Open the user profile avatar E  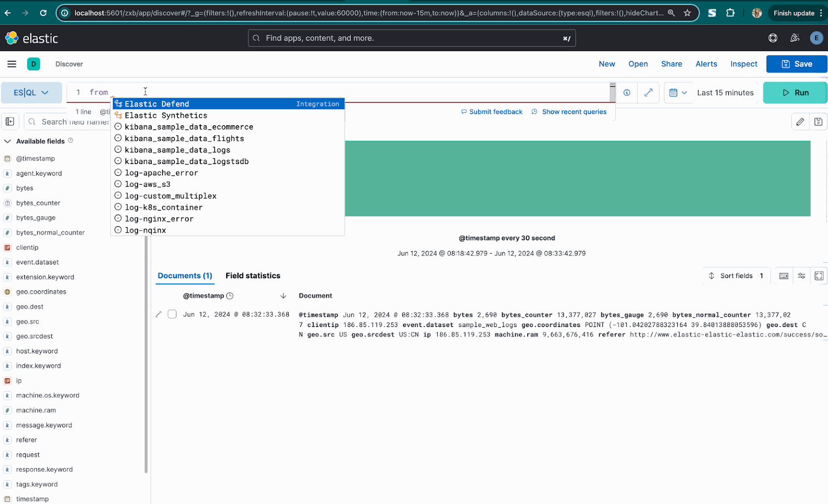[816, 38]
